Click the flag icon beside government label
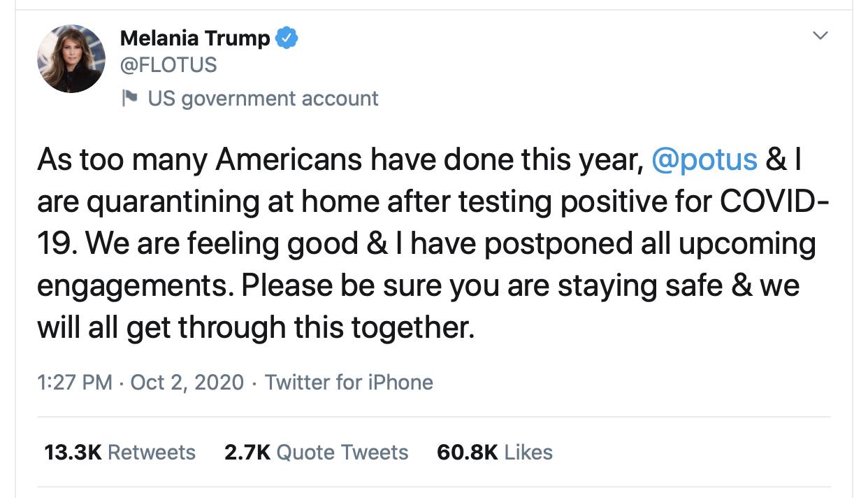The height and width of the screenshot is (498, 868). click(129, 98)
